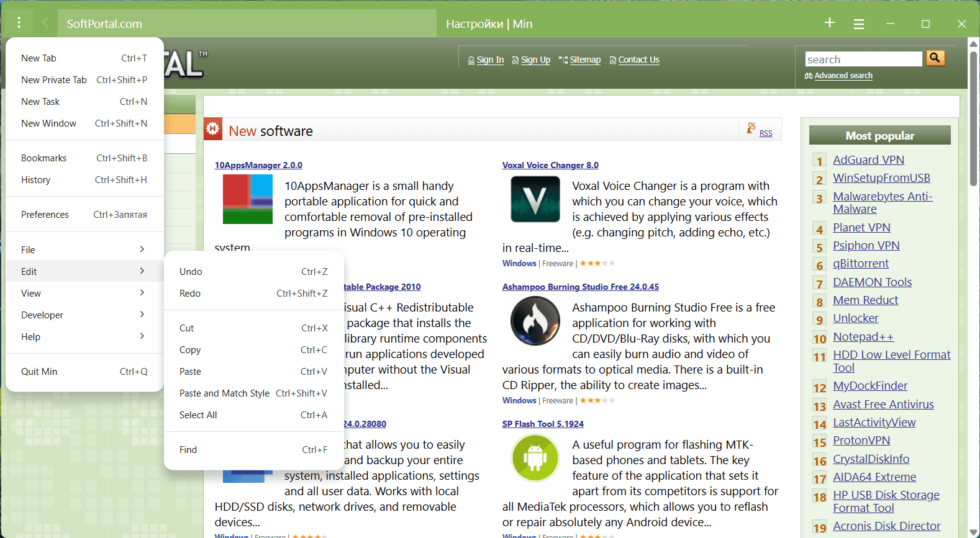Expand the File submenu arrow
980x538 pixels.
click(x=142, y=249)
